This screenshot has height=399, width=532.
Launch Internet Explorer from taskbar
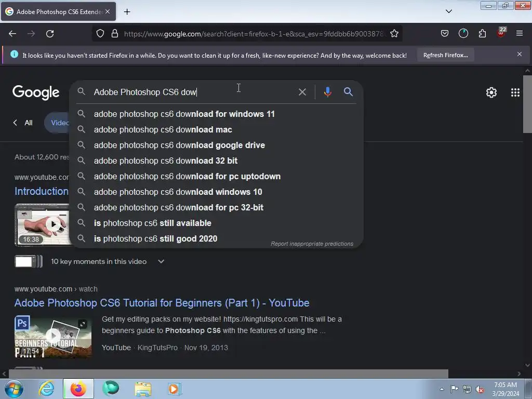pyautogui.click(x=46, y=389)
